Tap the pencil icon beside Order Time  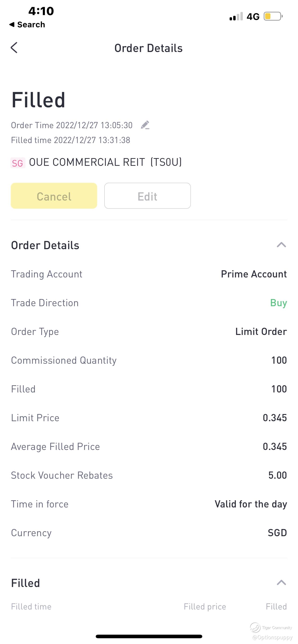(145, 125)
